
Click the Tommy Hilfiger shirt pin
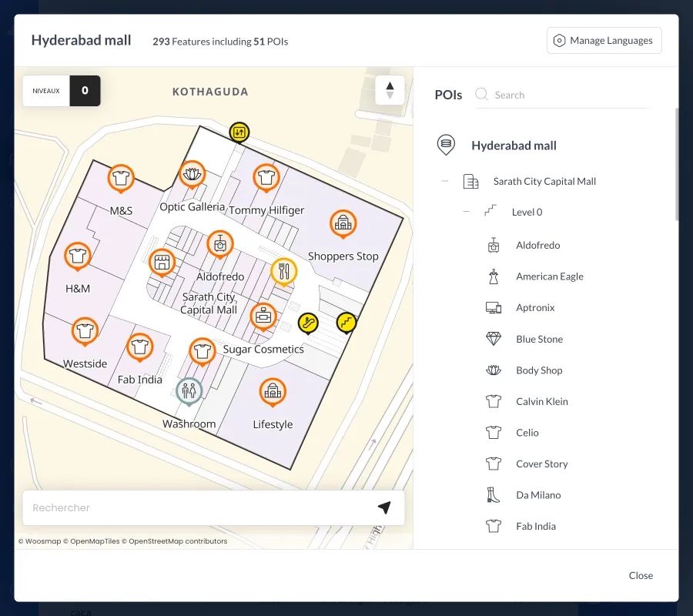tap(266, 178)
